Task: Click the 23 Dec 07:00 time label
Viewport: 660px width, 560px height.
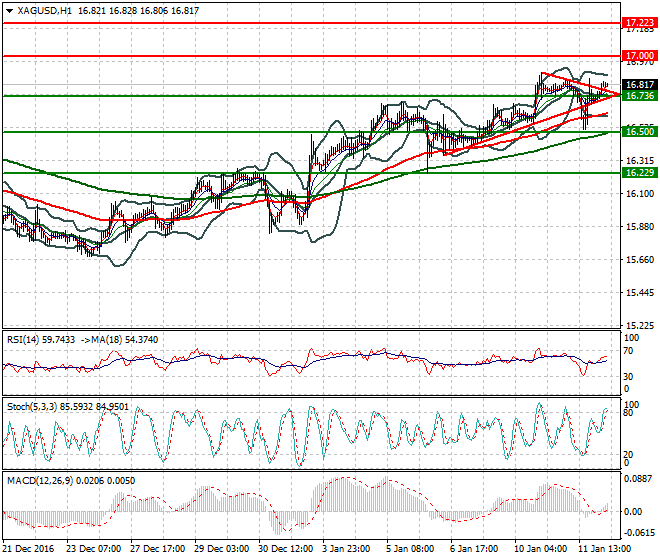Action: click(93, 549)
